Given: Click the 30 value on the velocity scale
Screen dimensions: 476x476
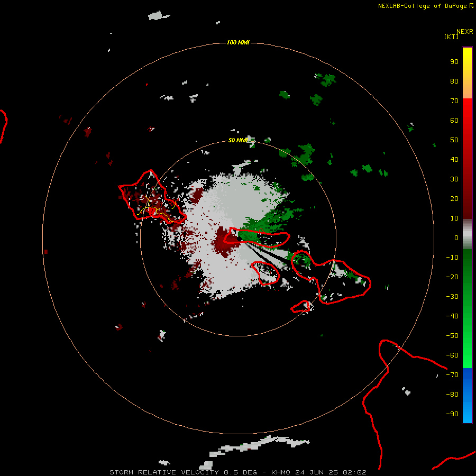Looking at the screenshot, I should tap(454, 179).
